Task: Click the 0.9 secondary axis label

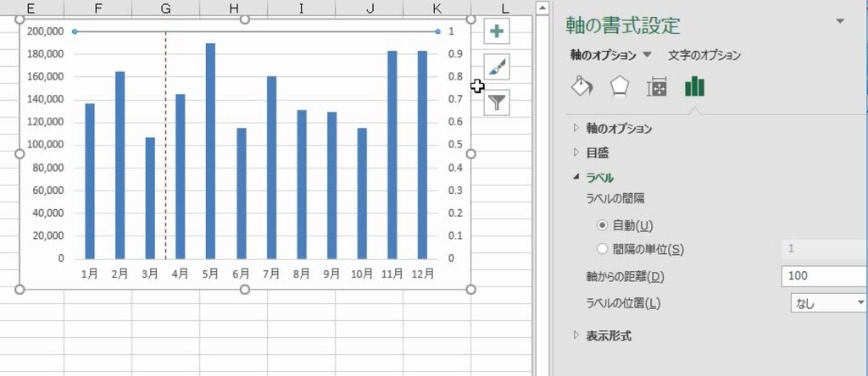Action: (455, 54)
